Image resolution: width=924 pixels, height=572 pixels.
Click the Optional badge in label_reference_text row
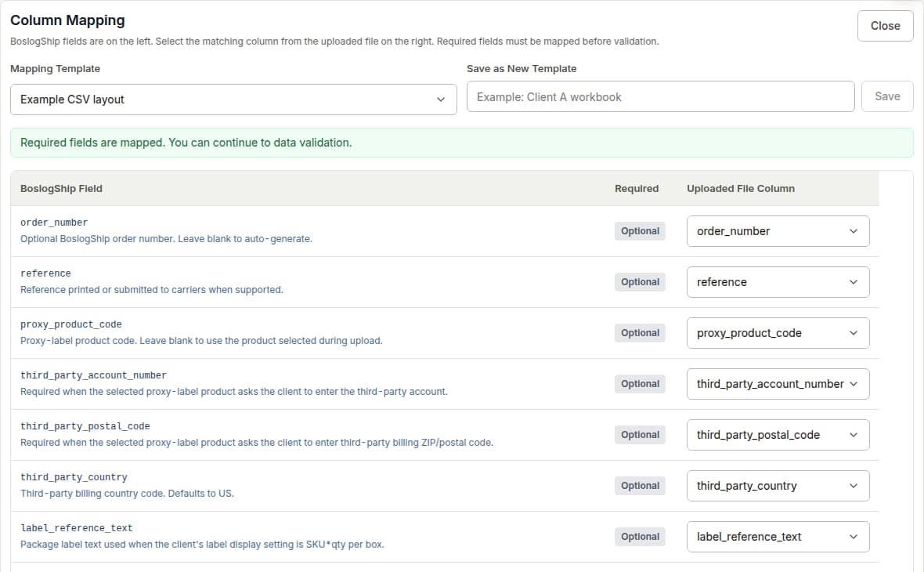640,537
